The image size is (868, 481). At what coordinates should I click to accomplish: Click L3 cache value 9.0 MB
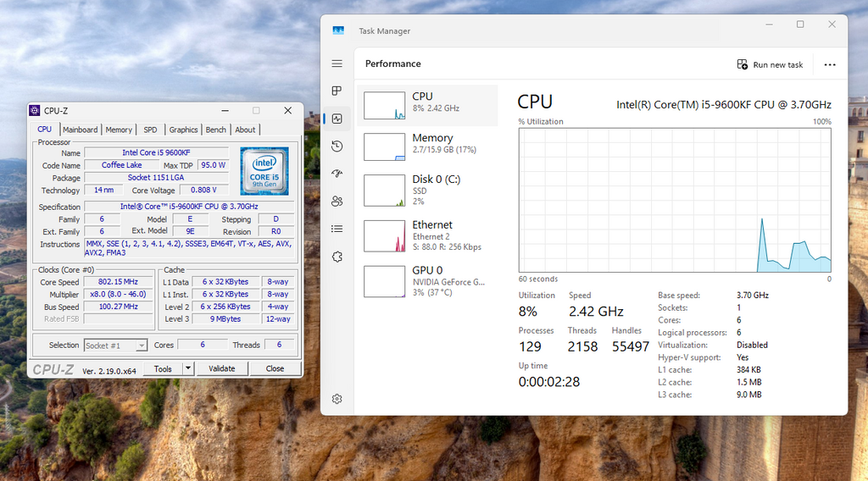[749, 395]
